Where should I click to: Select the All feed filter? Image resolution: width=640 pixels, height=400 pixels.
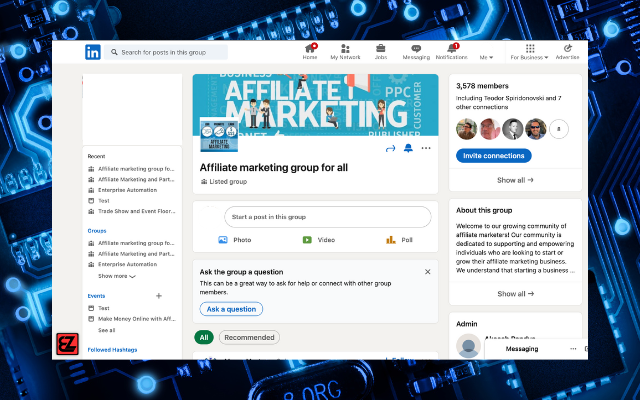204,338
